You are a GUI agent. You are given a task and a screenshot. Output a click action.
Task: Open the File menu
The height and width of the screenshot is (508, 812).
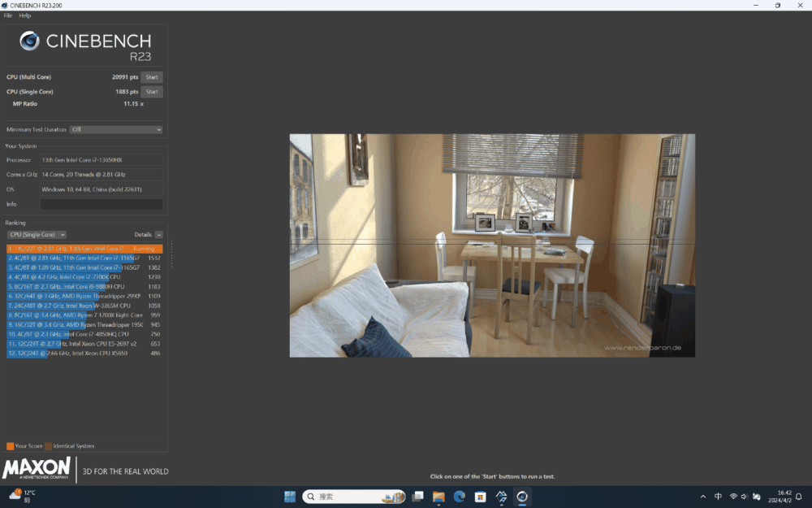coord(8,15)
